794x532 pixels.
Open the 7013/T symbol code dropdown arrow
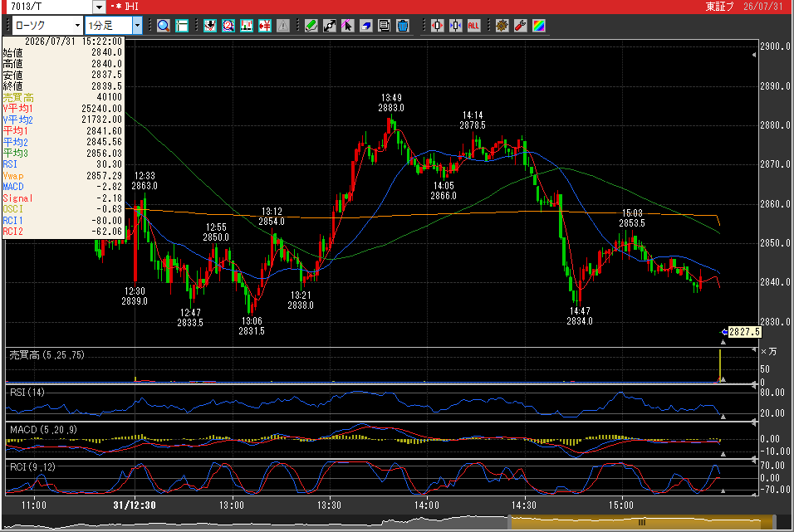pos(100,7)
